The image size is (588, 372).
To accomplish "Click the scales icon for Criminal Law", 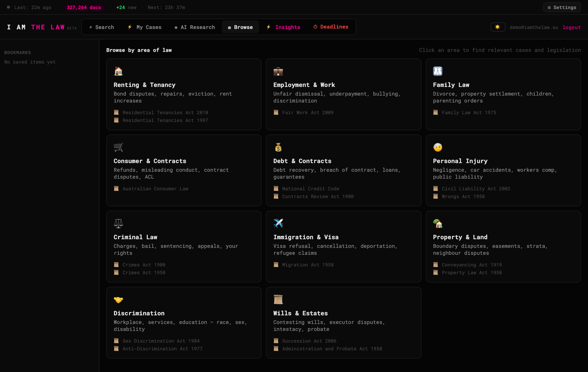I will (118, 223).
